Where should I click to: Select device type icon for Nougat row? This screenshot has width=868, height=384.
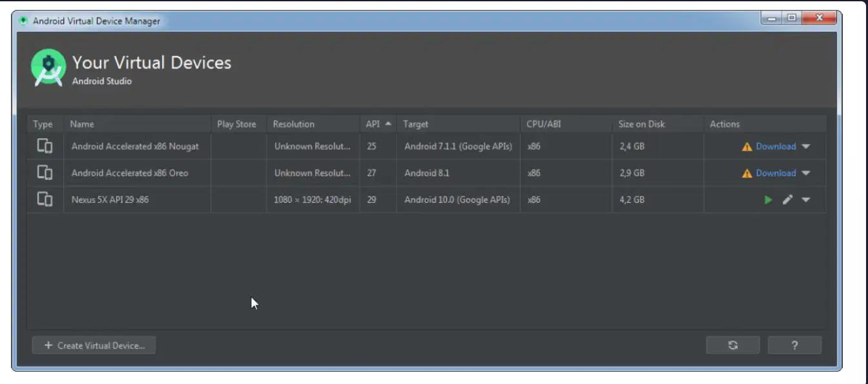click(45, 146)
